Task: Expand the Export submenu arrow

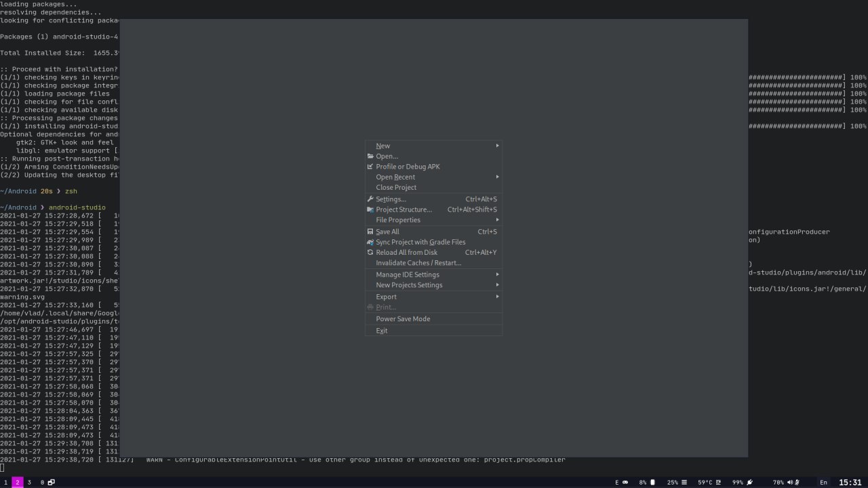Action: pyautogui.click(x=497, y=296)
